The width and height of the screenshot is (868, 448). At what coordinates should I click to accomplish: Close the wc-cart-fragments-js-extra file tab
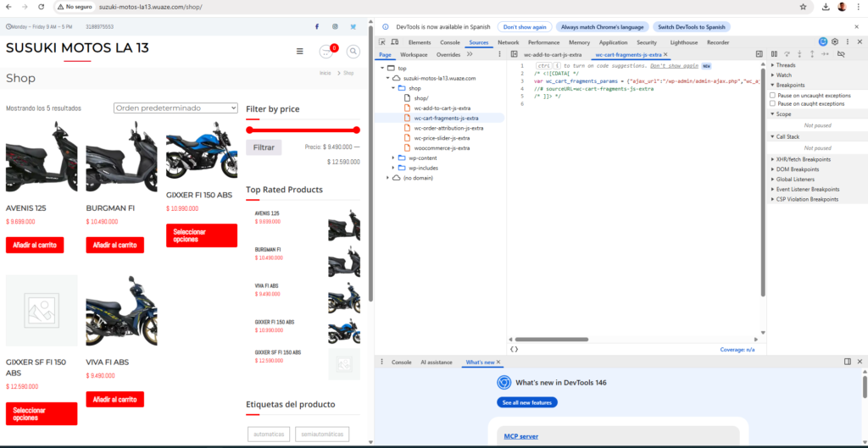pos(665,55)
